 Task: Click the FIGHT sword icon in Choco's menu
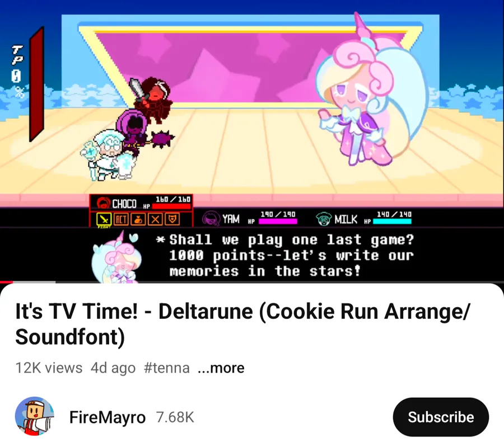tap(104, 219)
